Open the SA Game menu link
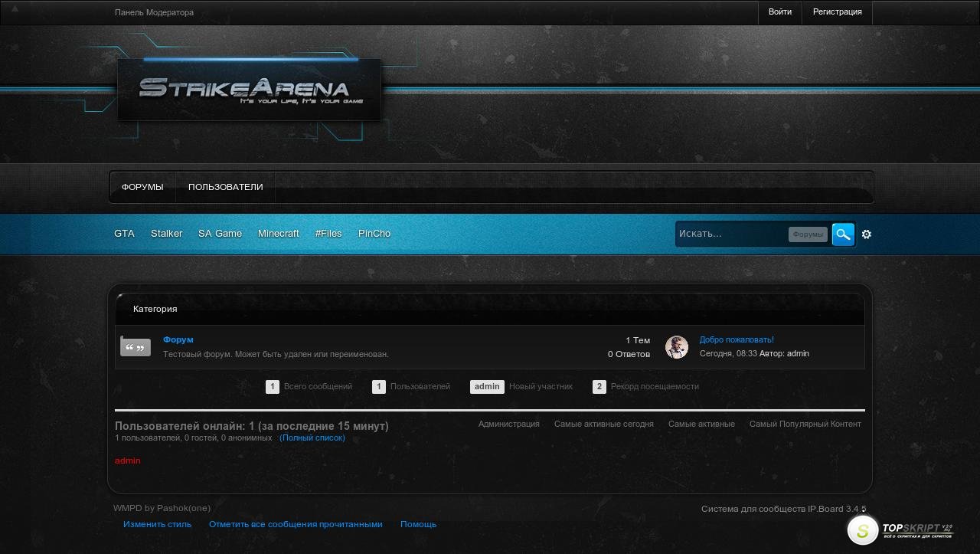The image size is (980, 554). (220, 234)
